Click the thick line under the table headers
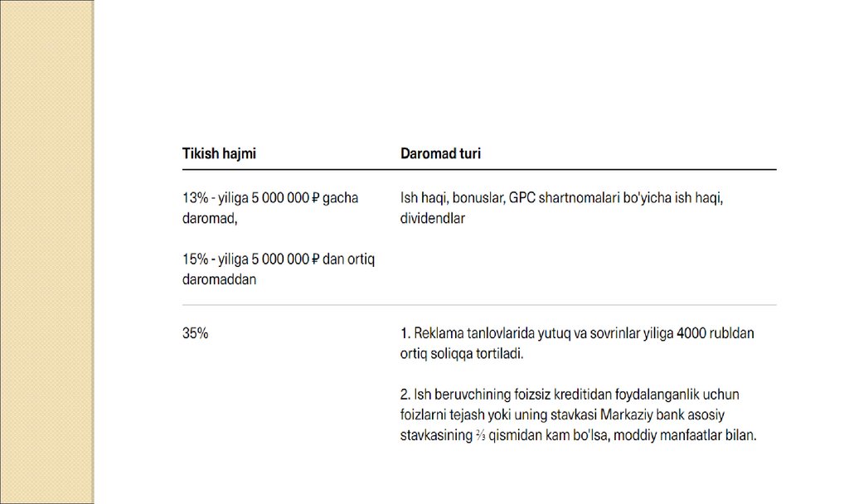Image resolution: width=849 pixels, height=504 pixels. (478, 169)
